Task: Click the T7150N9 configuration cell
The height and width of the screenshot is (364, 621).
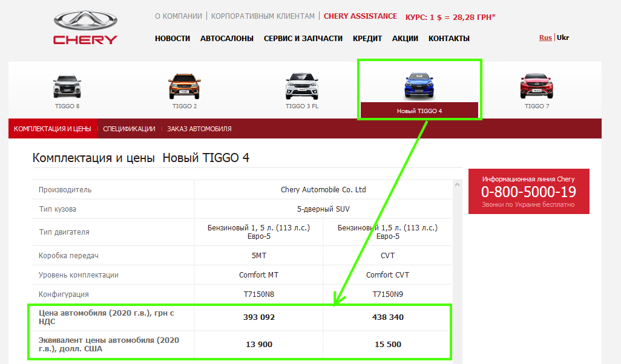Action: (387, 294)
